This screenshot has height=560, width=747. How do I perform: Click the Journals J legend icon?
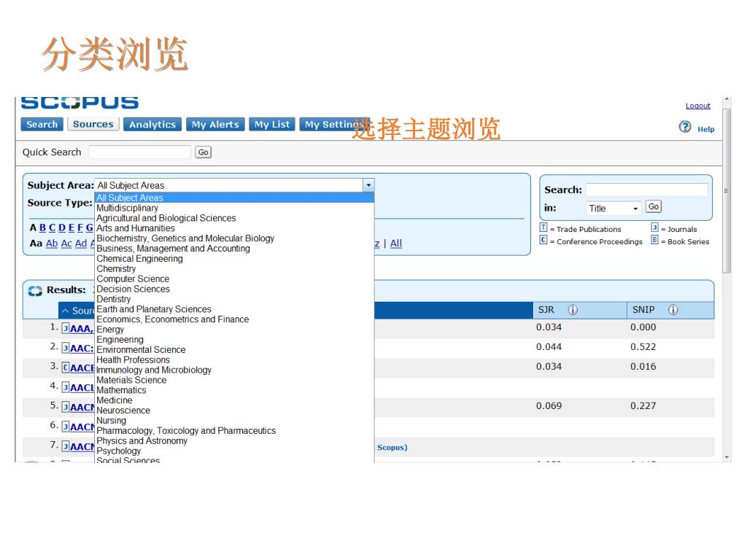[x=654, y=227]
